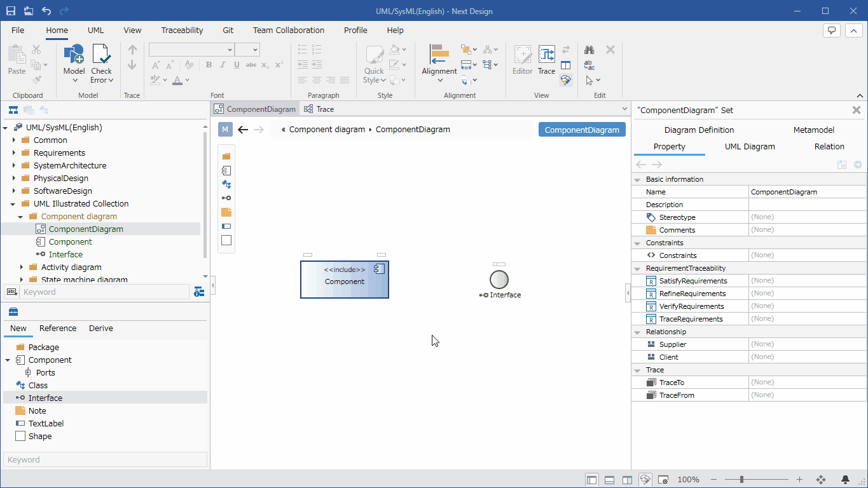Switch to the Trace editor tab
The image size is (868, 488).
click(x=319, y=109)
